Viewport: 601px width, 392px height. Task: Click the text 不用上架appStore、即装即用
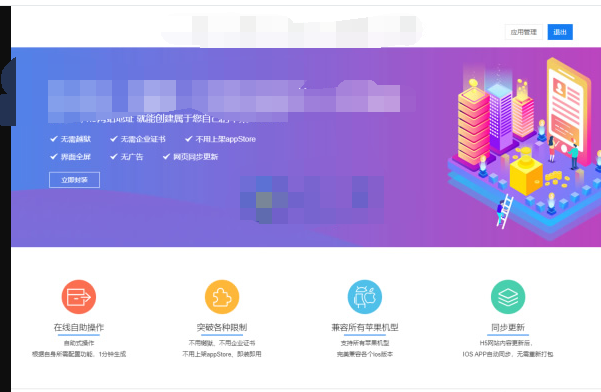click(x=222, y=354)
